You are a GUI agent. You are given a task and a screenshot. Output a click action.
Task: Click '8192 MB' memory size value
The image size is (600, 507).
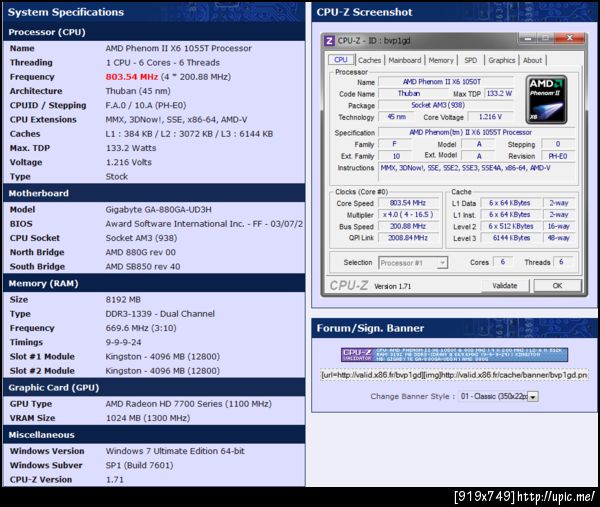(x=123, y=299)
